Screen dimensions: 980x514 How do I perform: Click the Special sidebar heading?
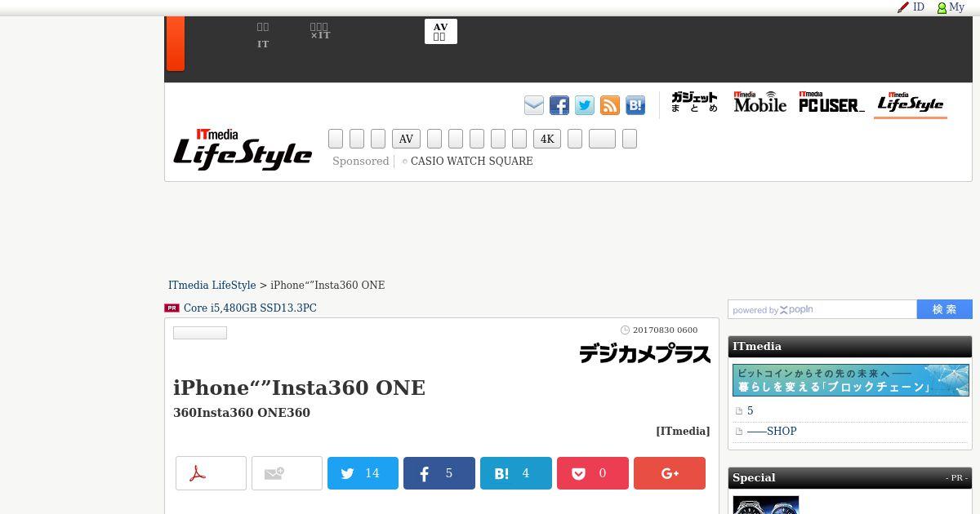click(754, 477)
